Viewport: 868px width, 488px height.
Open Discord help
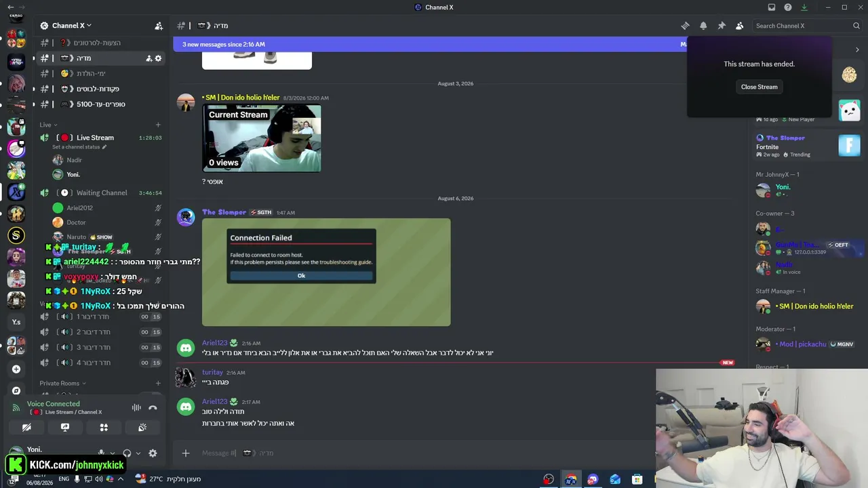click(x=788, y=7)
